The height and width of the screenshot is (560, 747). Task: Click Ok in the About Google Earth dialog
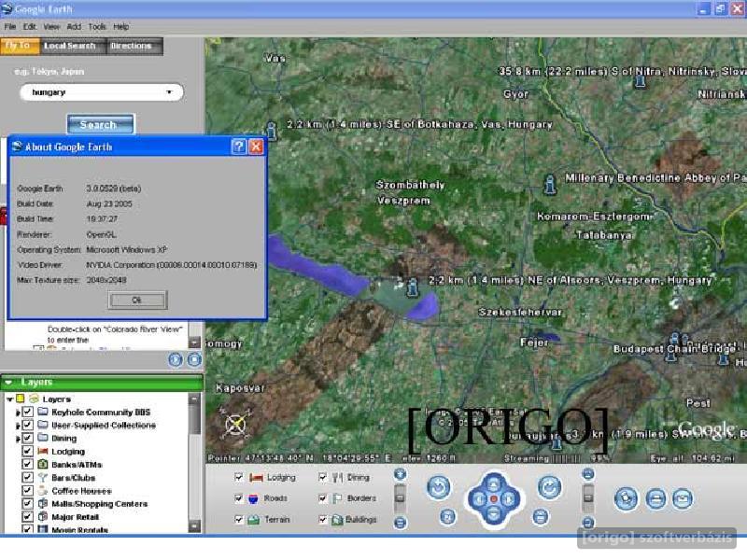(137, 300)
